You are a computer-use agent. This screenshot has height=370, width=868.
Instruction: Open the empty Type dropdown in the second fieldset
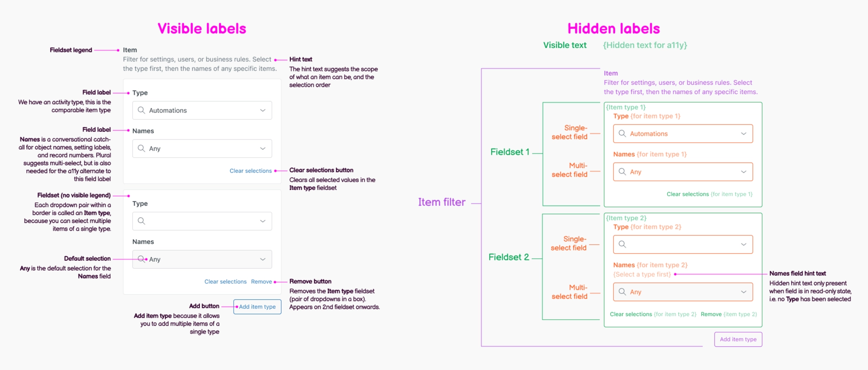pyautogui.click(x=262, y=221)
